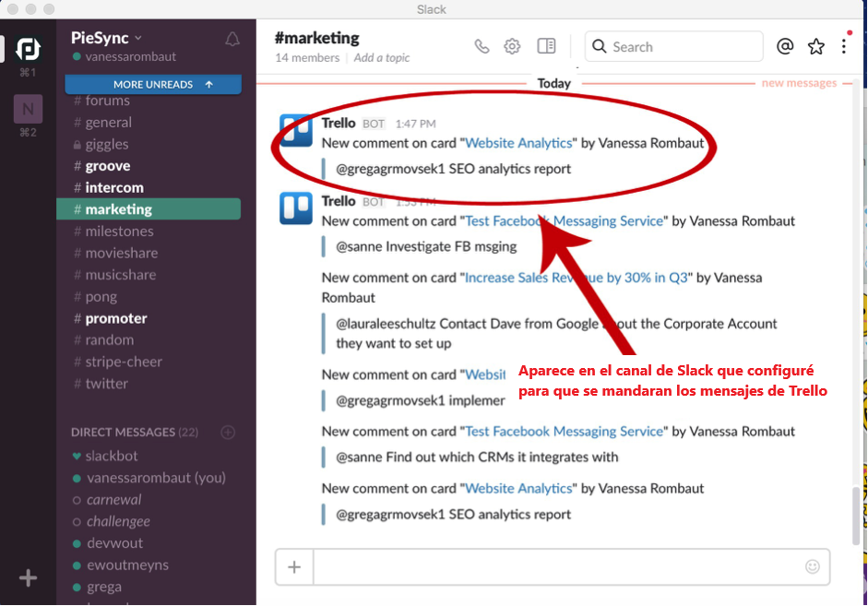Open the #musicshare channel

coord(114,275)
